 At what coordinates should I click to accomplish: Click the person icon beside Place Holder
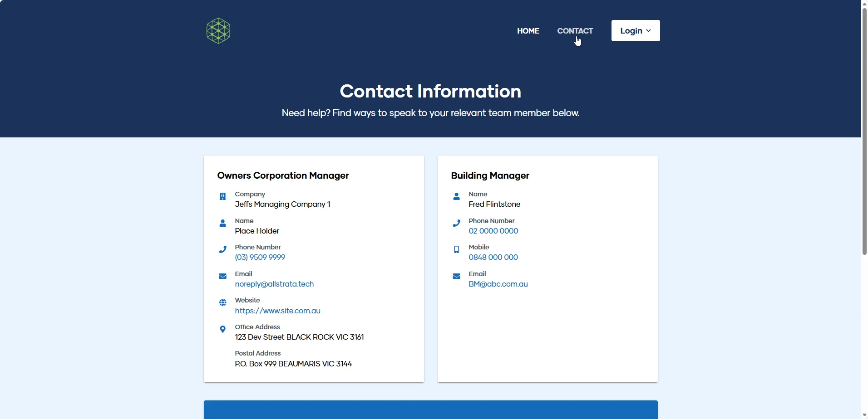click(x=223, y=223)
